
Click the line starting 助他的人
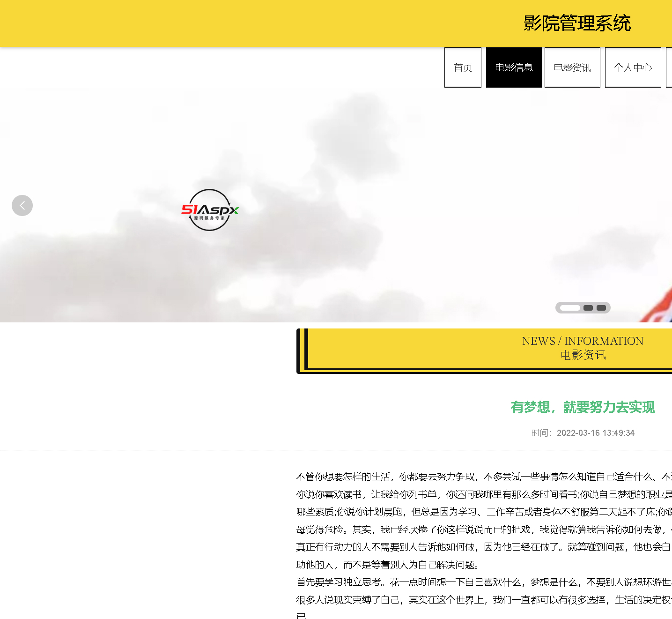388,565
